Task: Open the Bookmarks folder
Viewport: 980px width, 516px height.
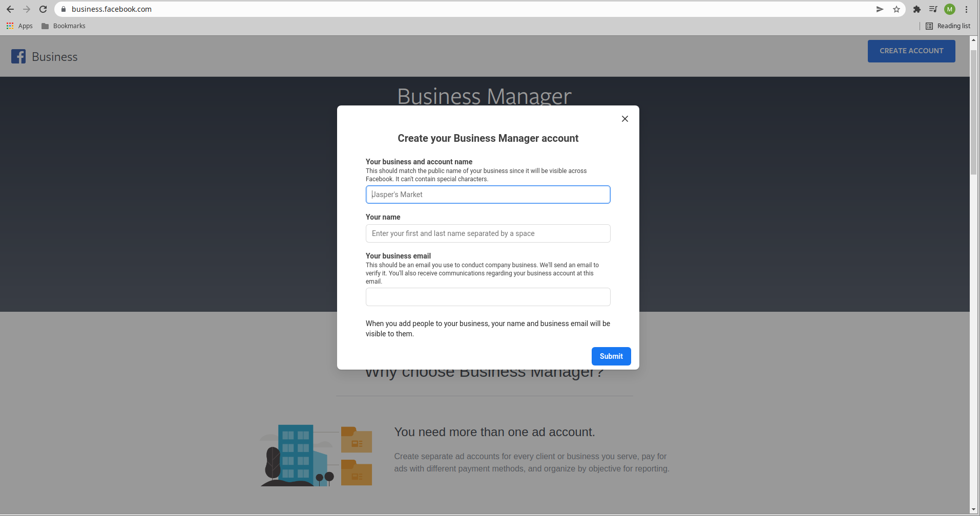Action: [64, 26]
